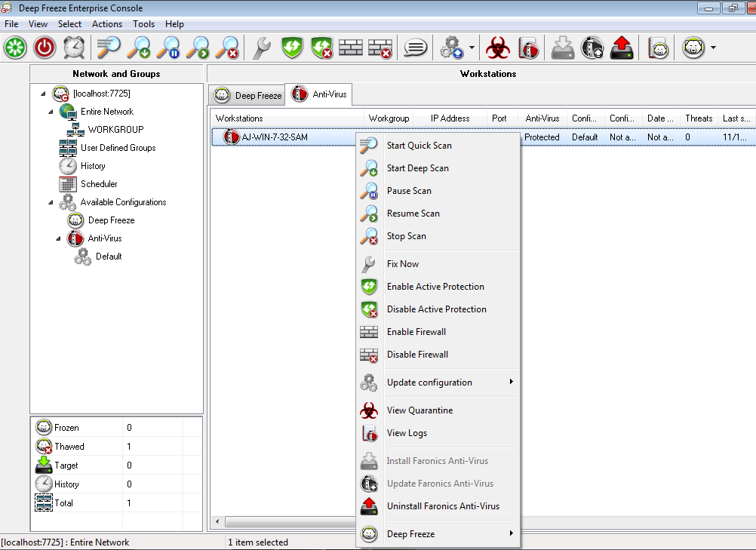Click the green Restart toolbar icon
Viewport: 756px width, 550px height.
(x=15, y=48)
